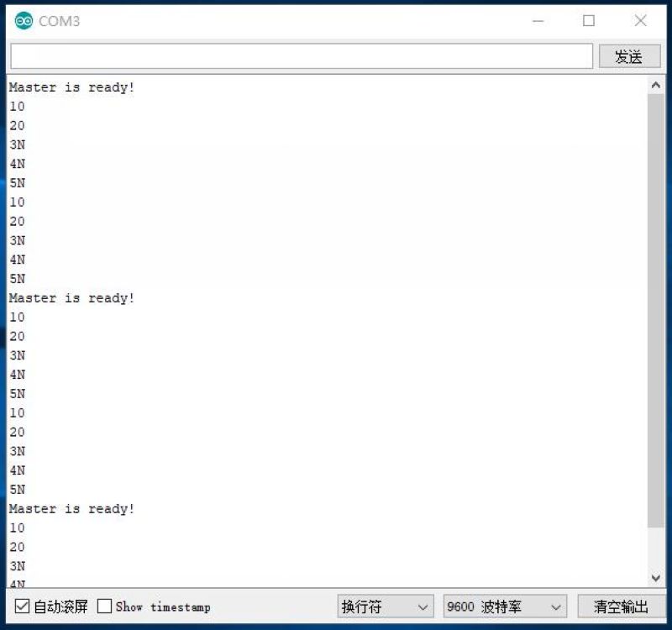Maximize the COM3 serial monitor window

click(x=589, y=20)
